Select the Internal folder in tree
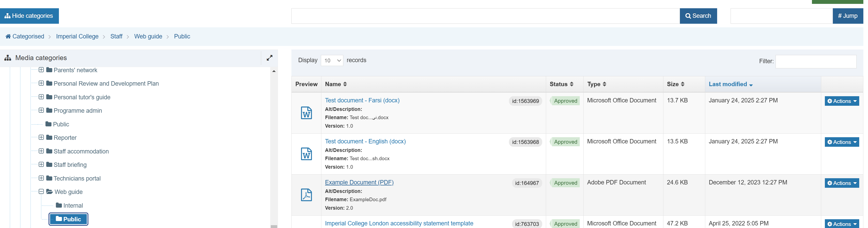 (x=72, y=206)
